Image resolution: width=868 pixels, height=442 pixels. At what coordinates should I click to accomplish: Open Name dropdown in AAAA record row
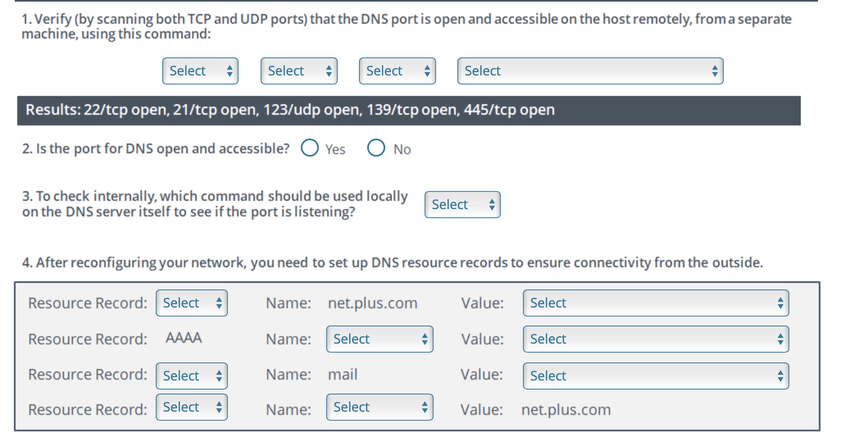pyautogui.click(x=379, y=339)
